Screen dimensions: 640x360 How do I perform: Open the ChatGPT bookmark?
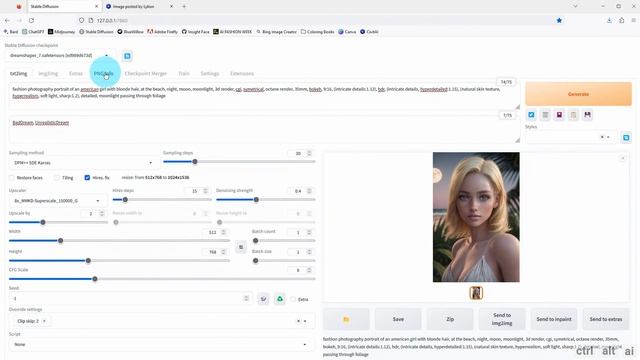pyautogui.click(x=33, y=31)
